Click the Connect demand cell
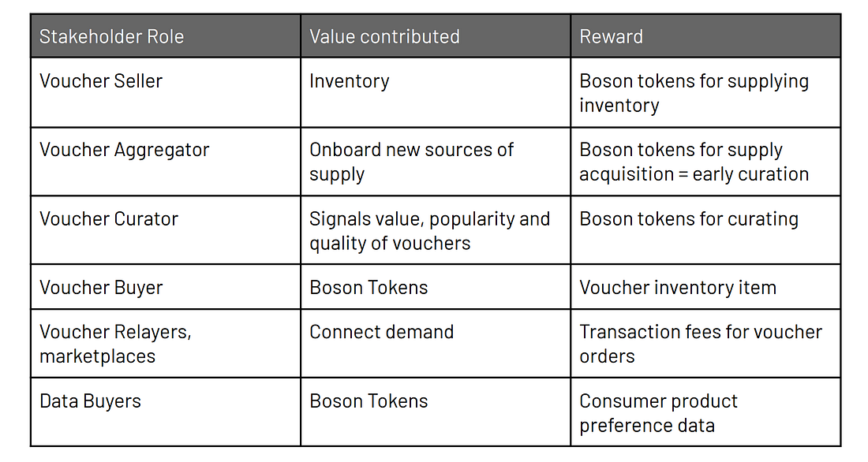 [x=436, y=344]
